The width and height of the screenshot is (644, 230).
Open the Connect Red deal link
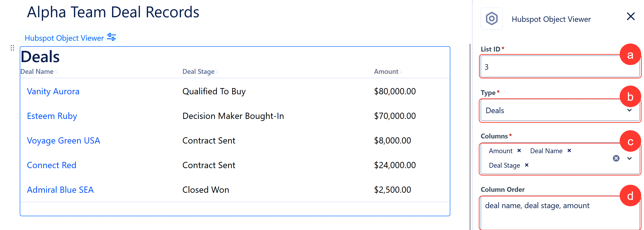click(x=52, y=165)
